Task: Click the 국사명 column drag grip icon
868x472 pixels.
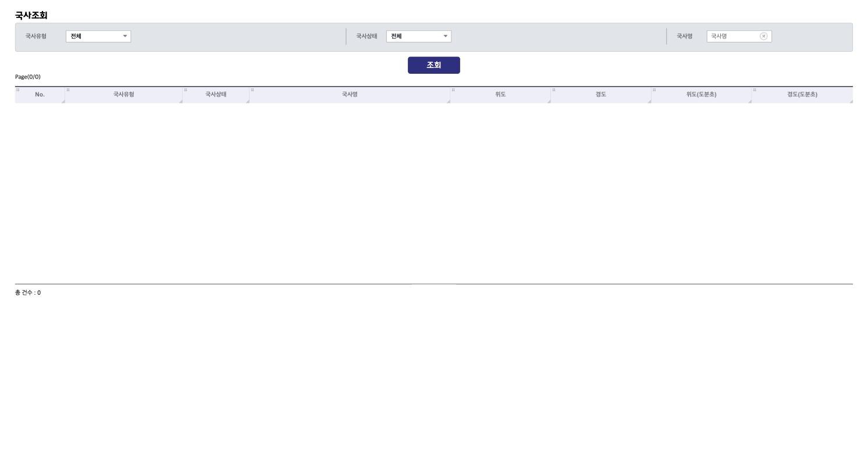Action: tap(252, 90)
